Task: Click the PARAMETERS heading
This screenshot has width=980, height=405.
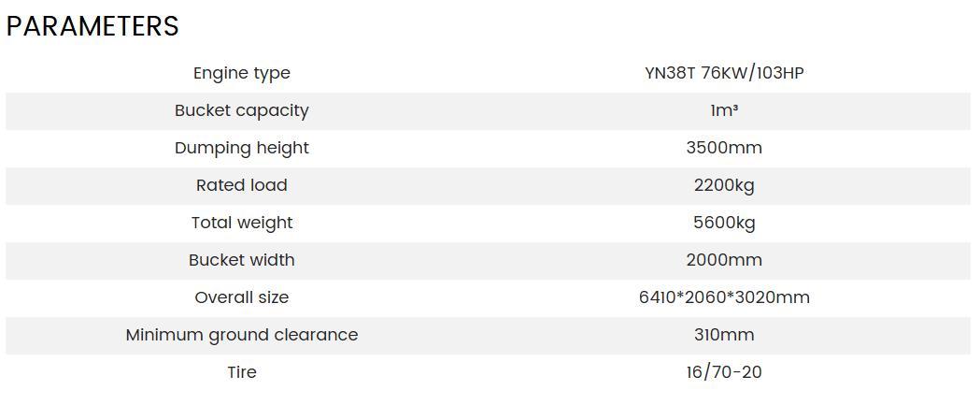Action: point(92,26)
